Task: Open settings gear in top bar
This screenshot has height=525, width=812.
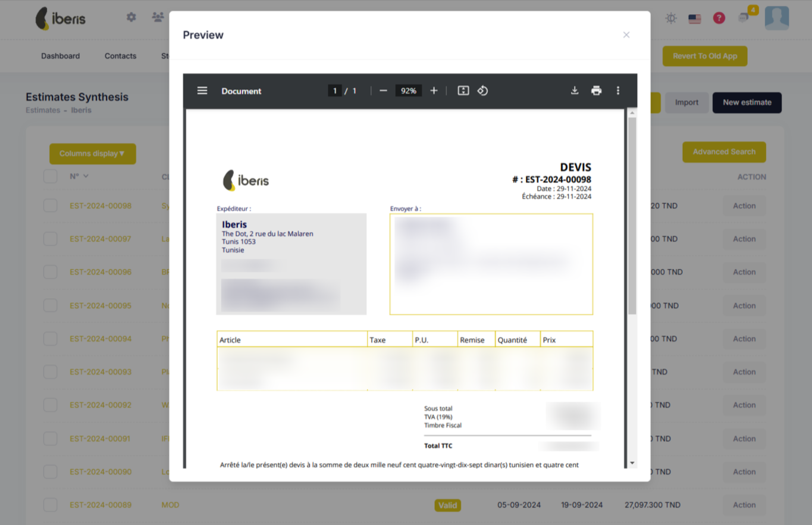Action: (x=131, y=17)
